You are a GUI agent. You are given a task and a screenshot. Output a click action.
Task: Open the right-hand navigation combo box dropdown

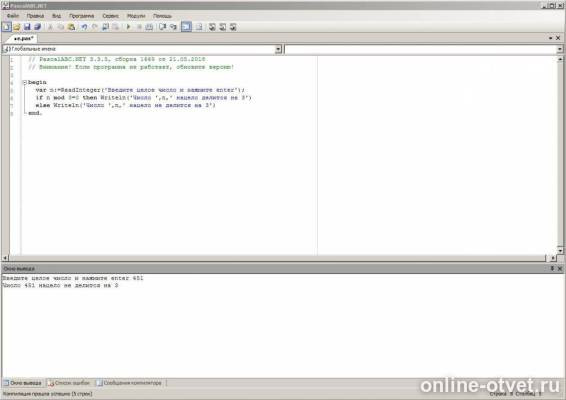click(560, 49)
